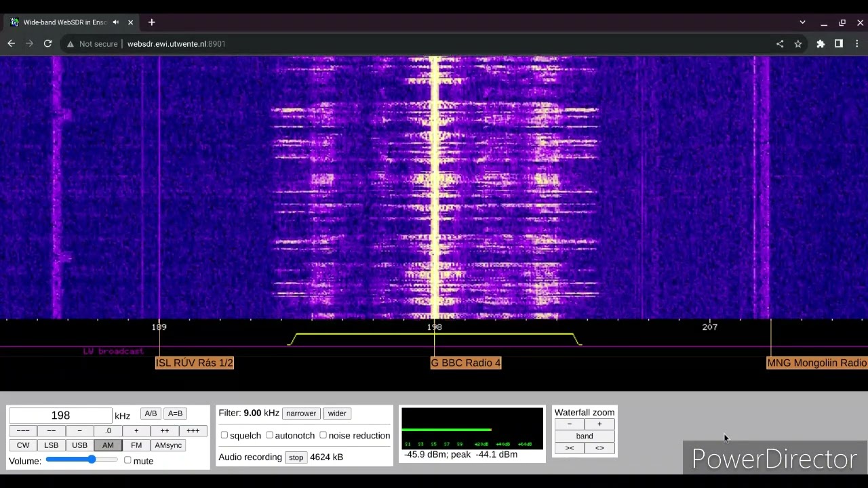The image size is (868, 488).
Task: Click the waterfall zoom band button
Action: click(585, 436)
